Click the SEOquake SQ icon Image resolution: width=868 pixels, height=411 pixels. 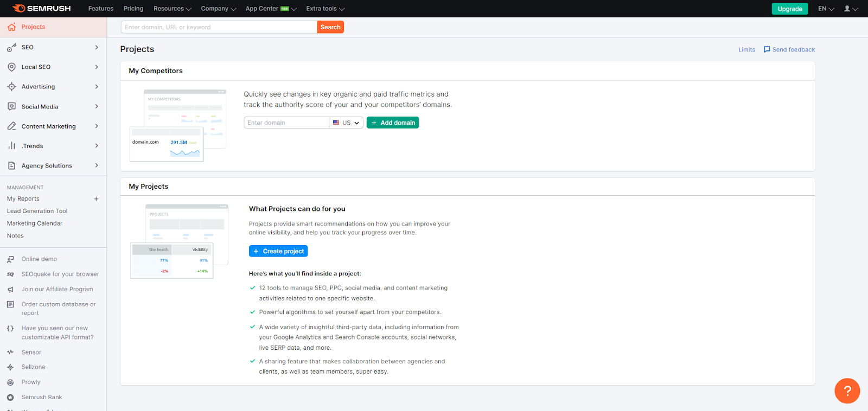10,274
